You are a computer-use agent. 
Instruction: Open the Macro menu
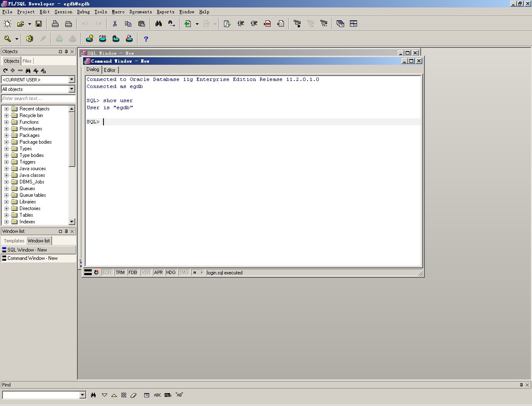coord(118,12)
